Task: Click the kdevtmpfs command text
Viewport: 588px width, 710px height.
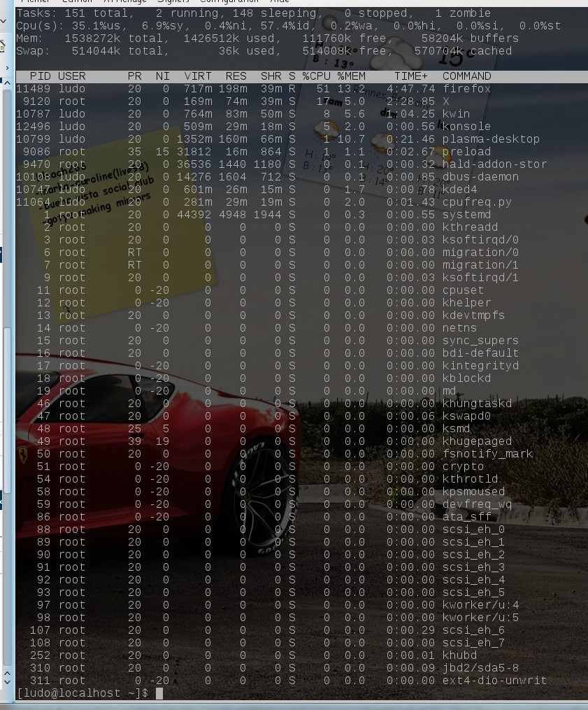Action: [473, 315]
